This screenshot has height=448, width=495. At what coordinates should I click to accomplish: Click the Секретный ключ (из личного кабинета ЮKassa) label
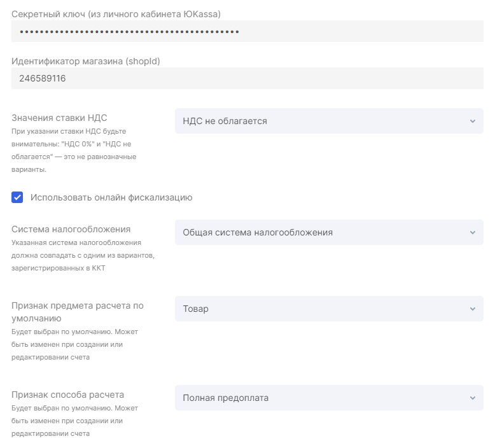[x=116, y=14]
